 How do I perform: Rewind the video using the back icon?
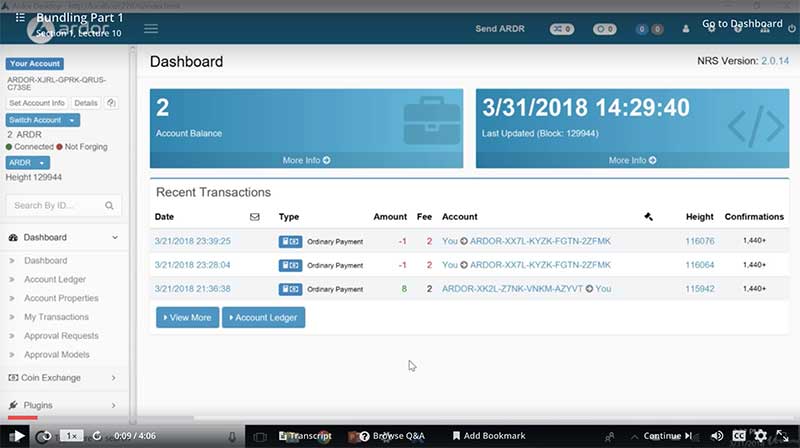coord(44,436)
